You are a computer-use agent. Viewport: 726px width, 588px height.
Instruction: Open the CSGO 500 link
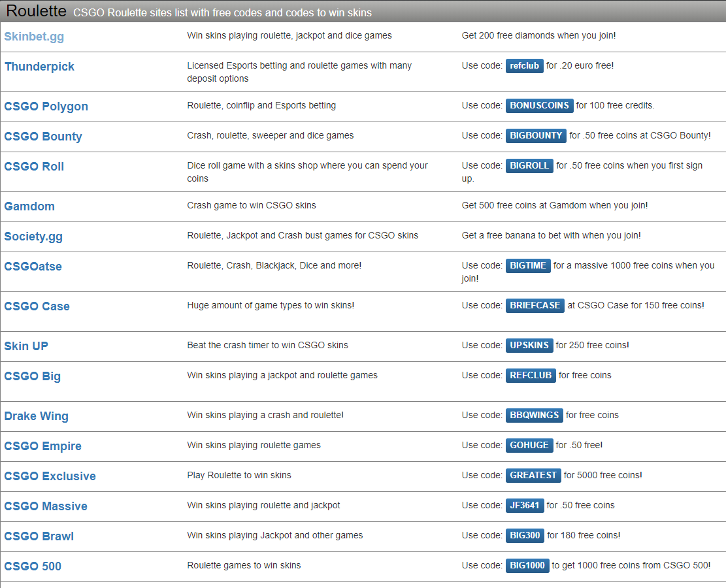tap(33, 566)
